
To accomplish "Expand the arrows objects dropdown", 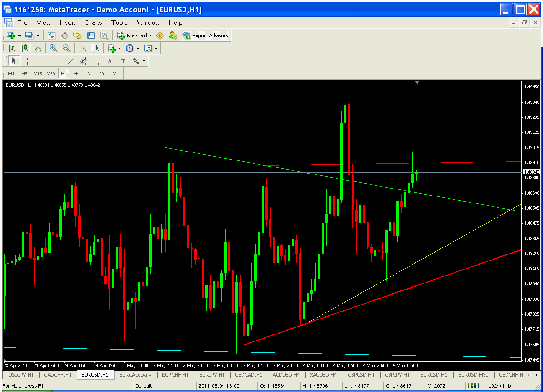I will pos(144,61).
